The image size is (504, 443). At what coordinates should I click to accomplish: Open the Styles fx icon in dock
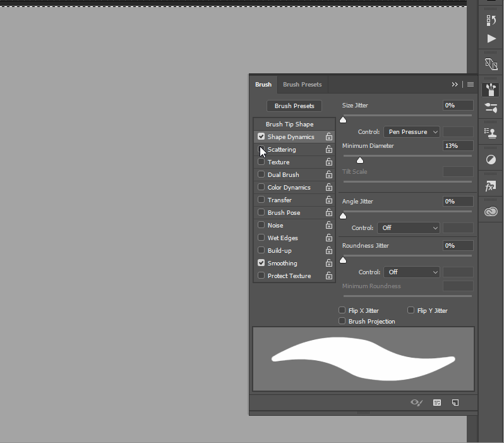tap(491, 186)
